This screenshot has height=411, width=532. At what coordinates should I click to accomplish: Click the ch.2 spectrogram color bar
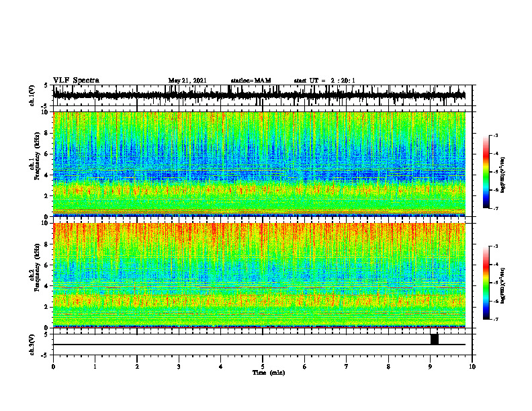coord(486,283)
